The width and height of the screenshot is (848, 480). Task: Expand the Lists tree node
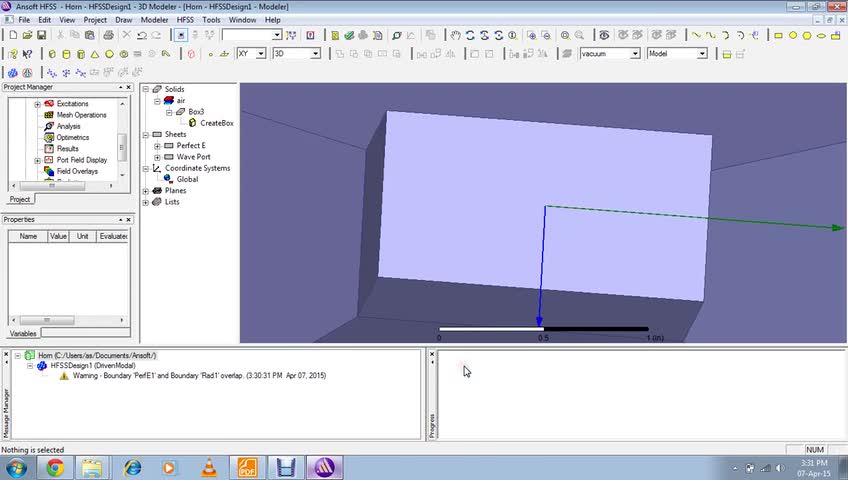(145, 202)
